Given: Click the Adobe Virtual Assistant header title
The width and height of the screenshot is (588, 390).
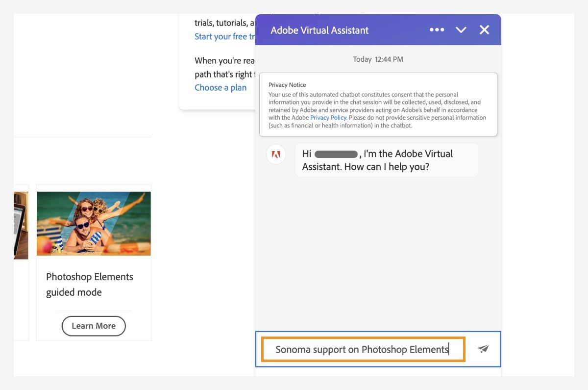Looking at the screenshot, I should coord(319,30).
